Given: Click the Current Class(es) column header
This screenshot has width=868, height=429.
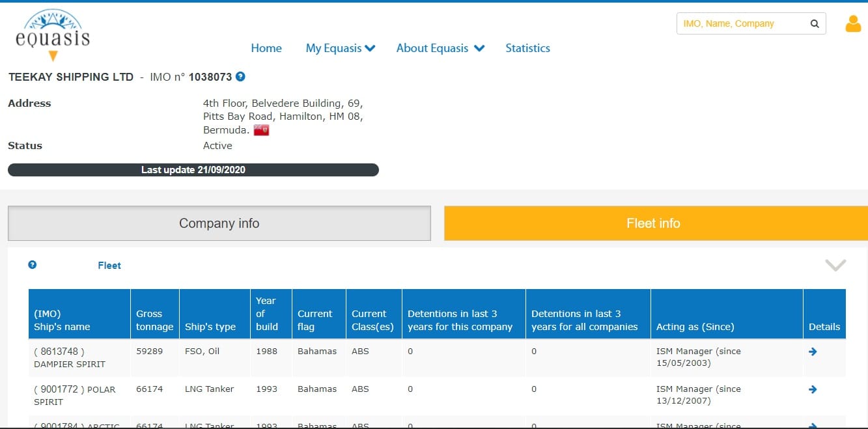Looking at the screenshot, I should 374,314.
